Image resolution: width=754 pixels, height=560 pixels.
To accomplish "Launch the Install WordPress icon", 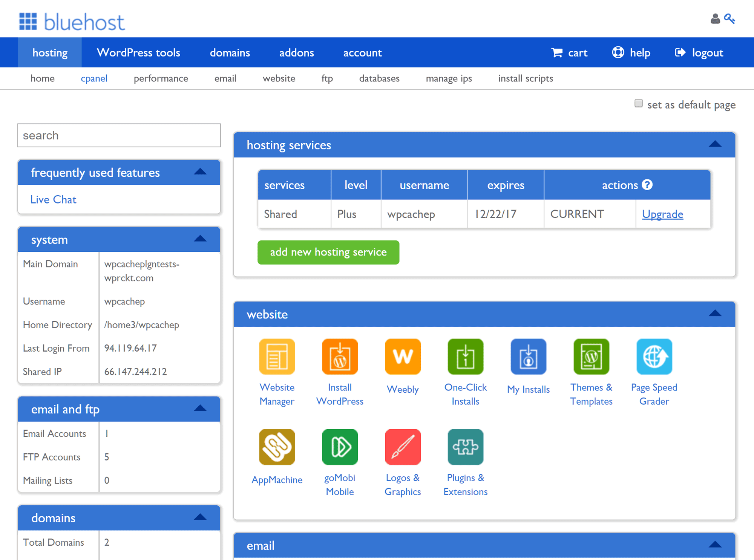I will click(x=340, y=357).
